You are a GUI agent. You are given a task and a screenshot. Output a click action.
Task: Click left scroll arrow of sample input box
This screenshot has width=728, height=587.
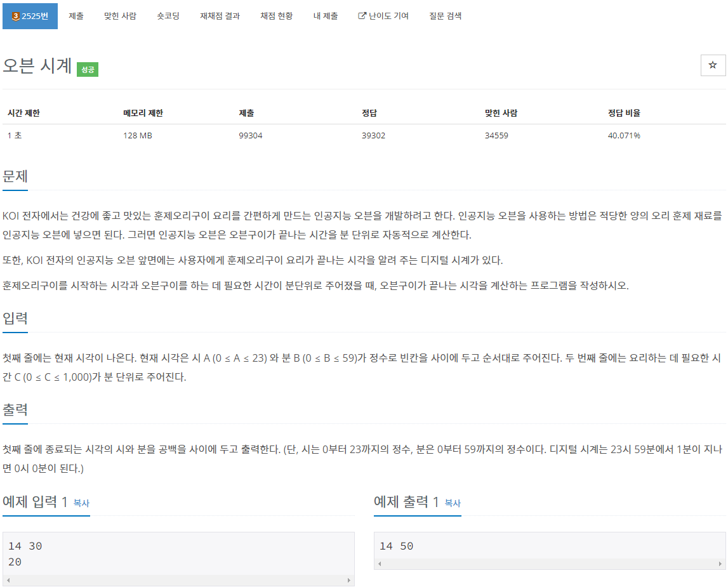pyautogui.click(x=8, y=581)
